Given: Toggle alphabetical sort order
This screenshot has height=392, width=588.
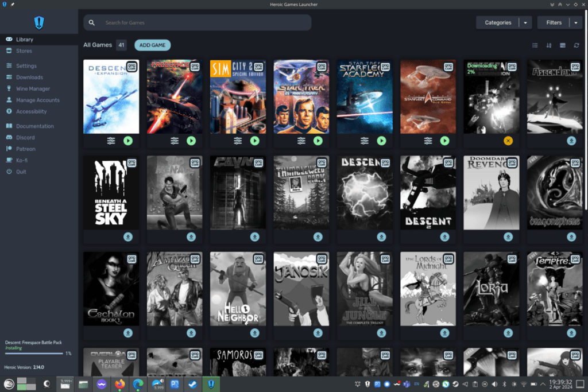Looking at the screenshot, I should click(x=548, y=45).
